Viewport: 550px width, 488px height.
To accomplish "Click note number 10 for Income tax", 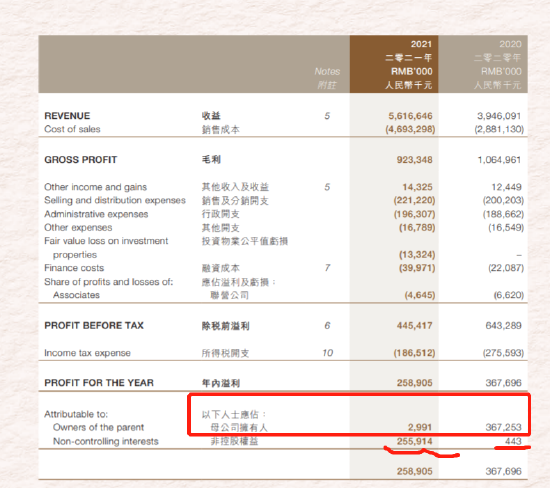I will [x=327, y=353].
